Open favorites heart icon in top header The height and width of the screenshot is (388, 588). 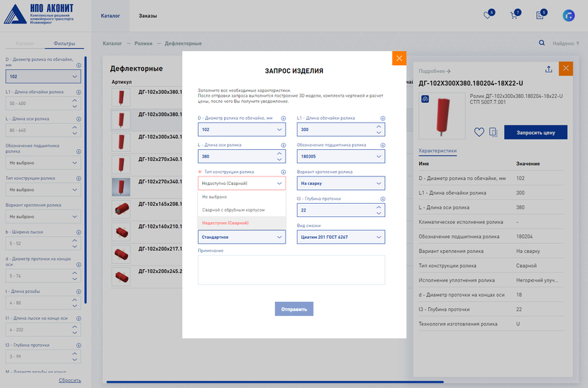pyautogui.click(x=488, y=15)
